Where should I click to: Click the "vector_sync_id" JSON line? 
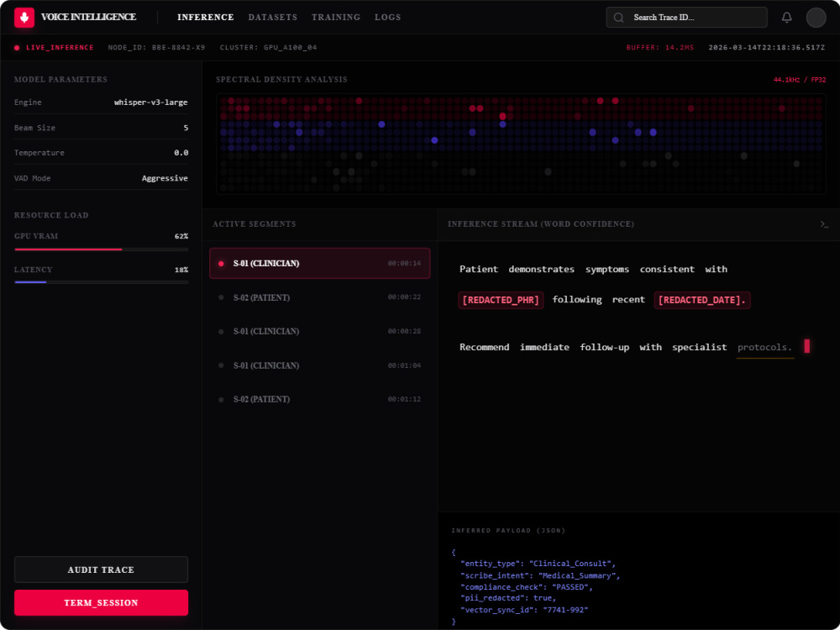pyautogui.click(x=524, y=610)
